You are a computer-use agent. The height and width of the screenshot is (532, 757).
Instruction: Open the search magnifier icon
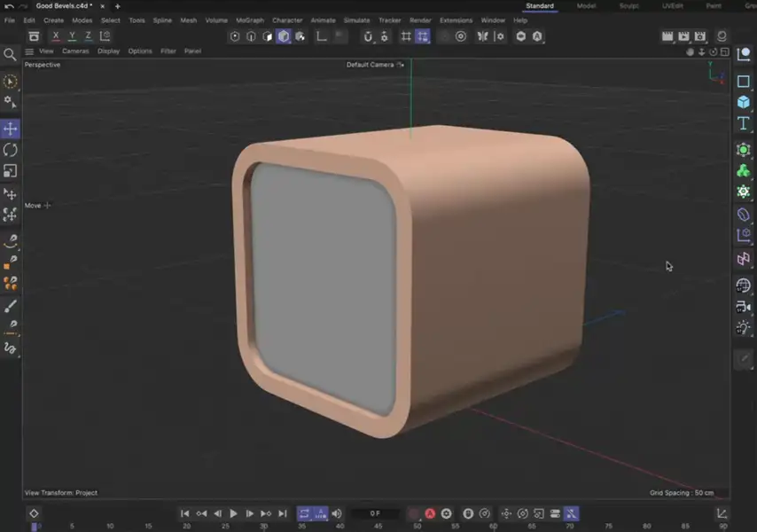pos(11,55)
